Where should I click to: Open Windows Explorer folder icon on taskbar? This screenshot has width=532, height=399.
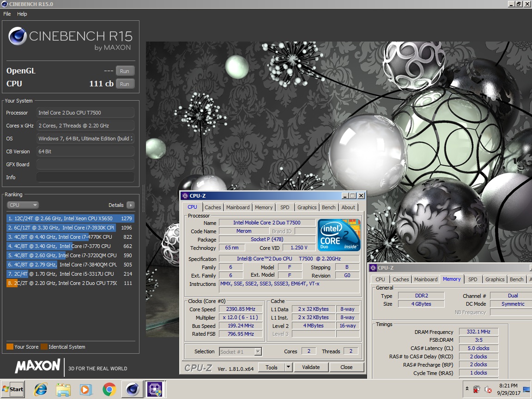point(63,389)
